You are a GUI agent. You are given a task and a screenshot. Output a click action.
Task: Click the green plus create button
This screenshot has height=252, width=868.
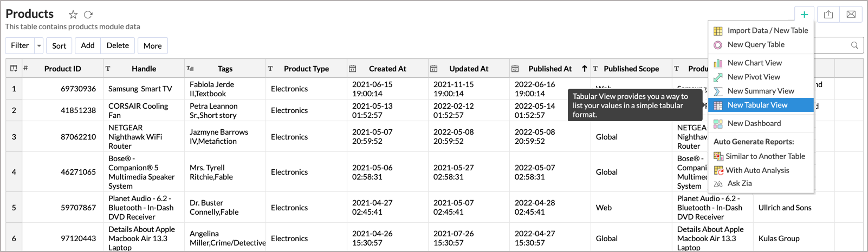[x=805, y=15]
